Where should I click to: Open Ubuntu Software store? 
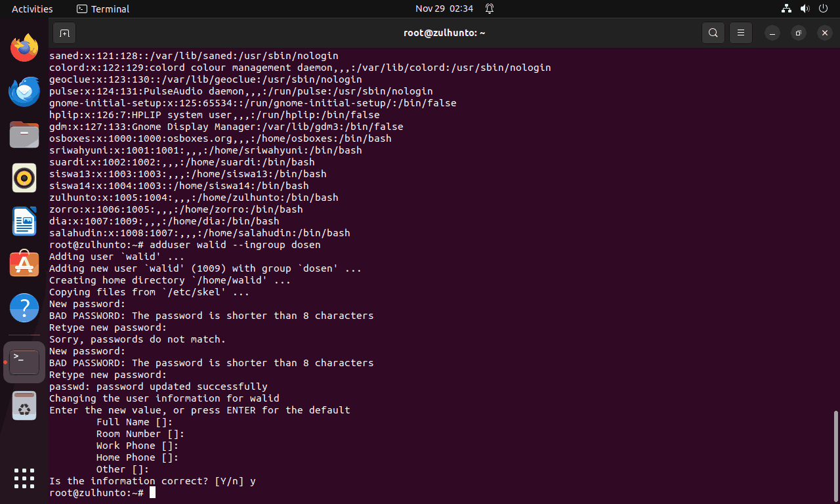pyautogui.click(x=24, y=264)
